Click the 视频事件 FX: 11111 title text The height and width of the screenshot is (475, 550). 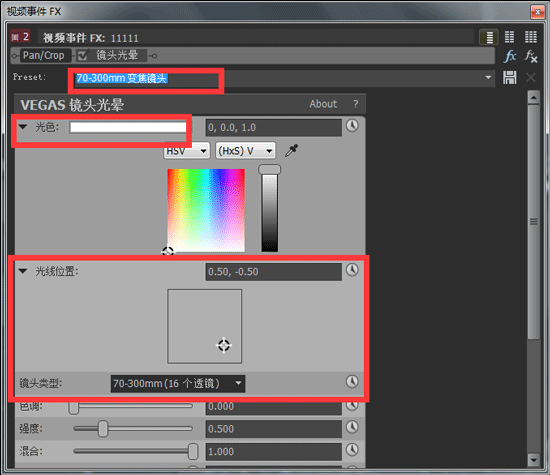90,38
